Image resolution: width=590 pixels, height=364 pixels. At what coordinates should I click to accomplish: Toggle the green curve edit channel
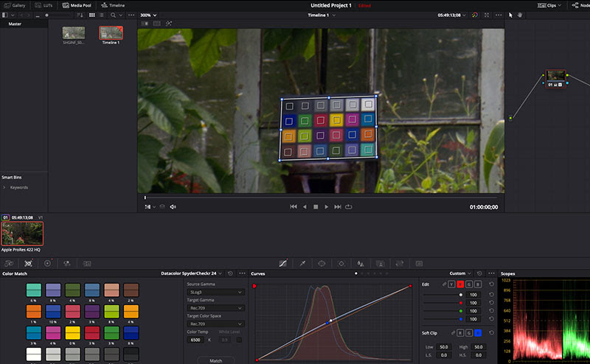469,284
